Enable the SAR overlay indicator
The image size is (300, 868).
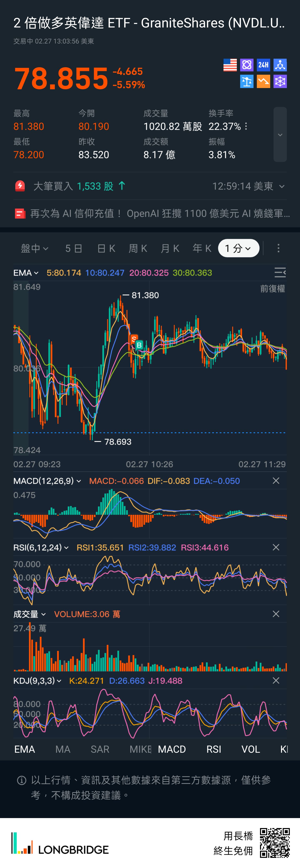[100, 749]
